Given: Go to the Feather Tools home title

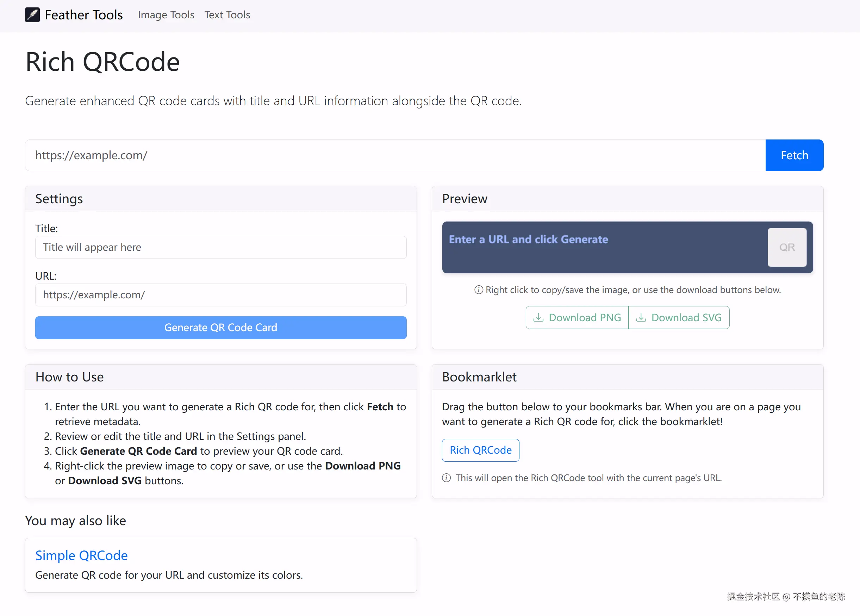Looking at the screenshot, I should [83, 15].
